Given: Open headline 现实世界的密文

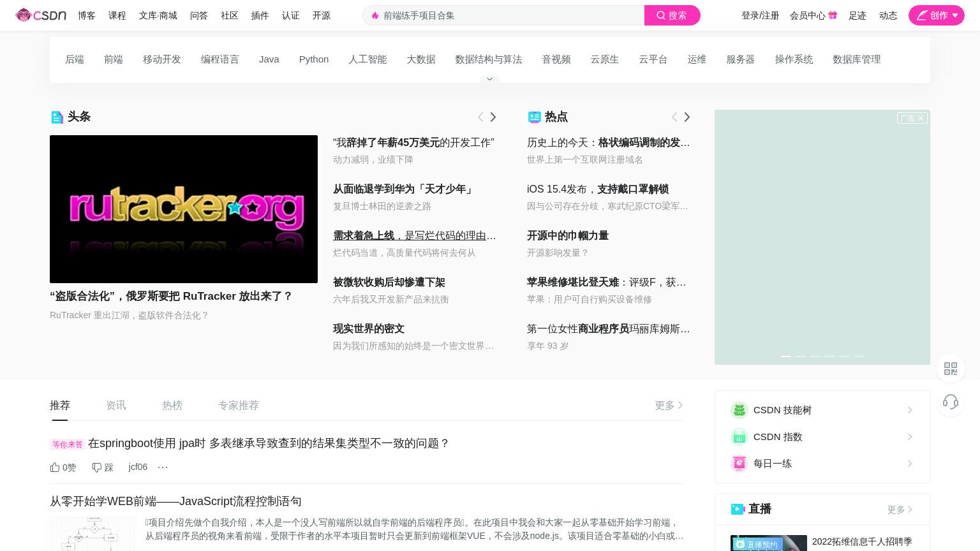Looking at the screenshot, I should click(x=369, y=329).
